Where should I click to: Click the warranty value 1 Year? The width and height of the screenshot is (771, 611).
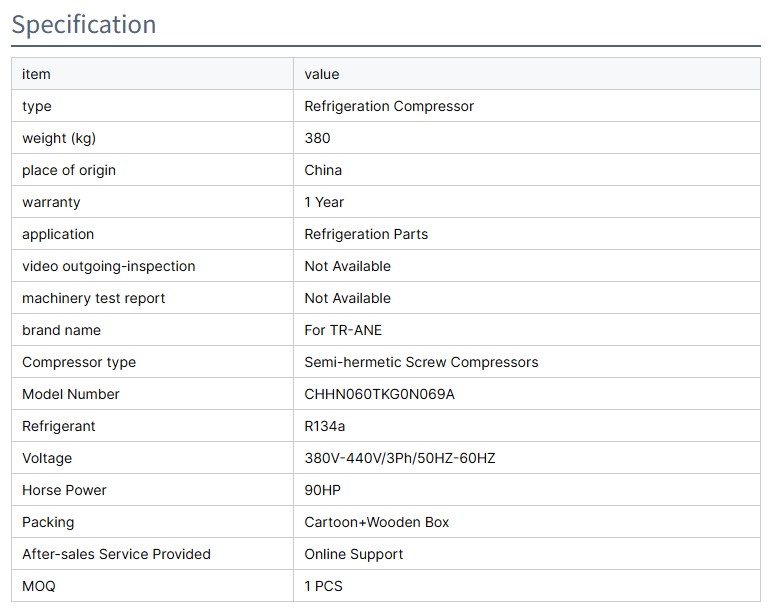coord(324,202)
